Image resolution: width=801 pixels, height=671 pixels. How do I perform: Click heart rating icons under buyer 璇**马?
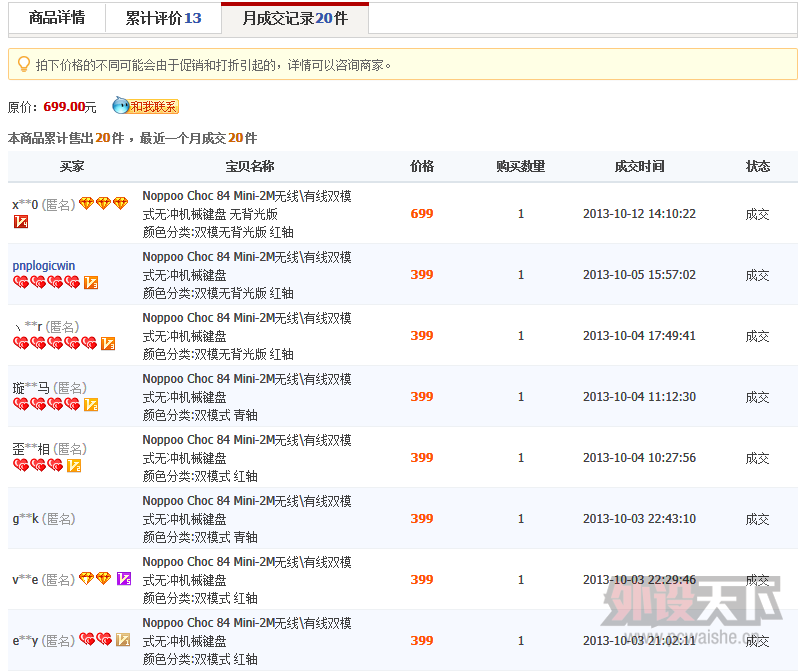[46, 404]
